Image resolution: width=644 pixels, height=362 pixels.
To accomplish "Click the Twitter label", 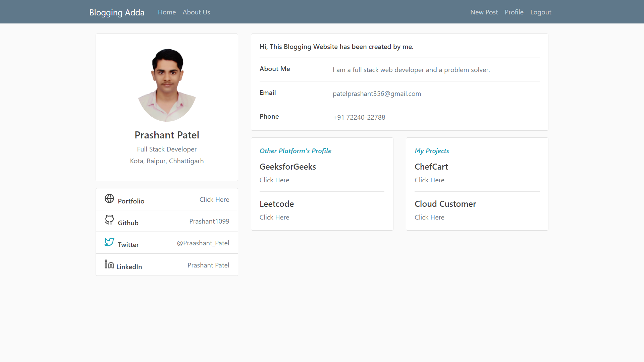I will [128, 245].
